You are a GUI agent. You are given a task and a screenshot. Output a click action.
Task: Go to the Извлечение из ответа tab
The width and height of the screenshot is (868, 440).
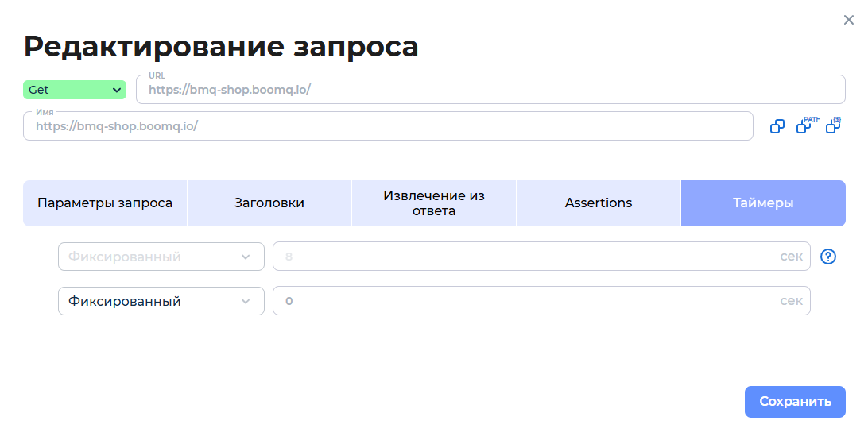[434, 203]
